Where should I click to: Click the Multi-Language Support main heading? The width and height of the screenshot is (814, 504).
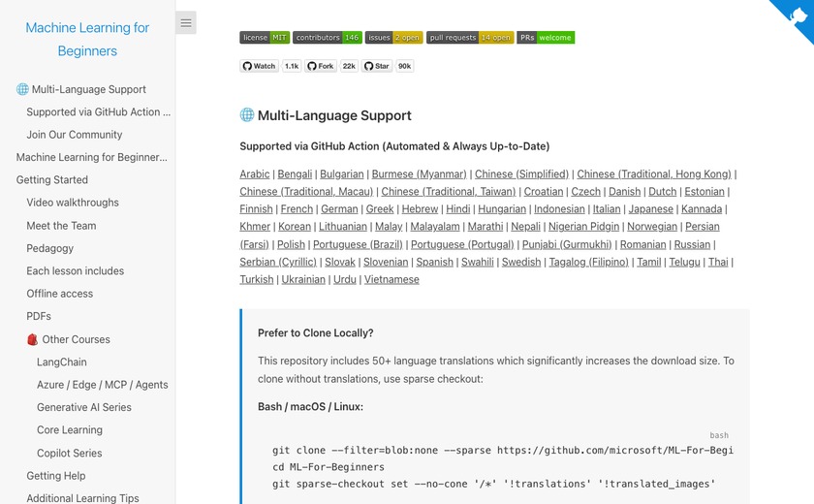[326, 115]
